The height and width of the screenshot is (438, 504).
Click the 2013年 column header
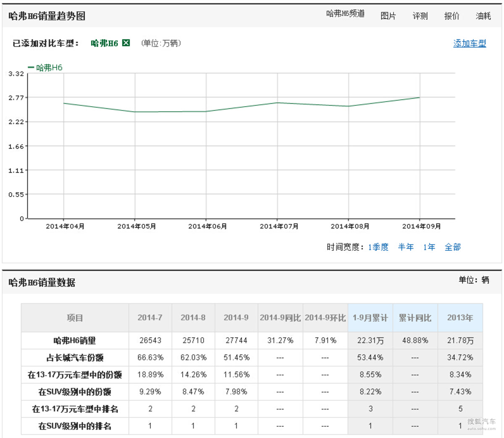[x=460, y=318]
